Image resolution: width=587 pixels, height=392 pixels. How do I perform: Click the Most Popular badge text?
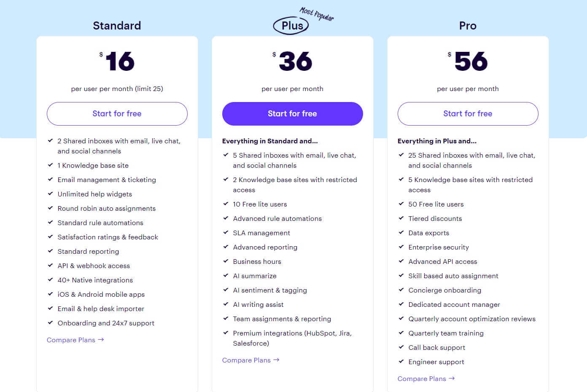coord(317,14)
